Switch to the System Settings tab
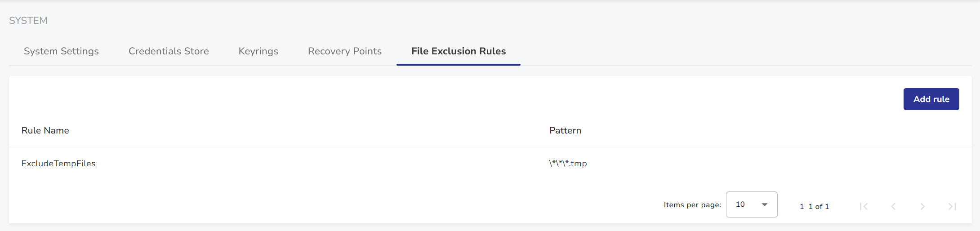 (x=61, y=51)
